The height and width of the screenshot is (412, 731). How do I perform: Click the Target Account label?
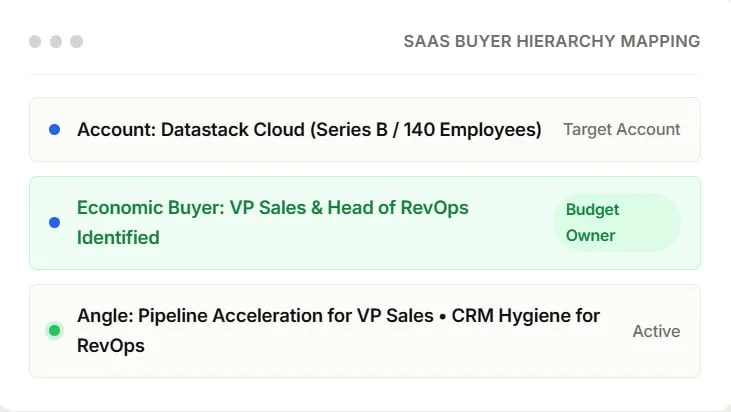click(621, 129)
